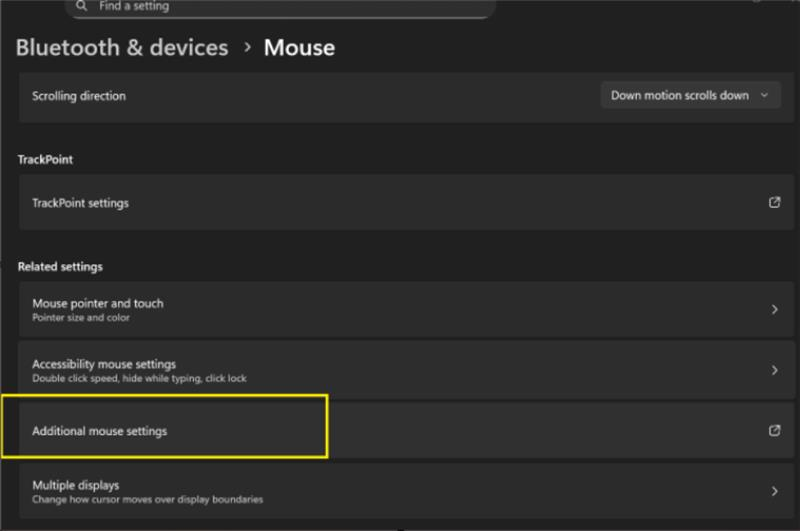Click the Find a setting search box
The image size is (800, 531).
coord(280,7)
